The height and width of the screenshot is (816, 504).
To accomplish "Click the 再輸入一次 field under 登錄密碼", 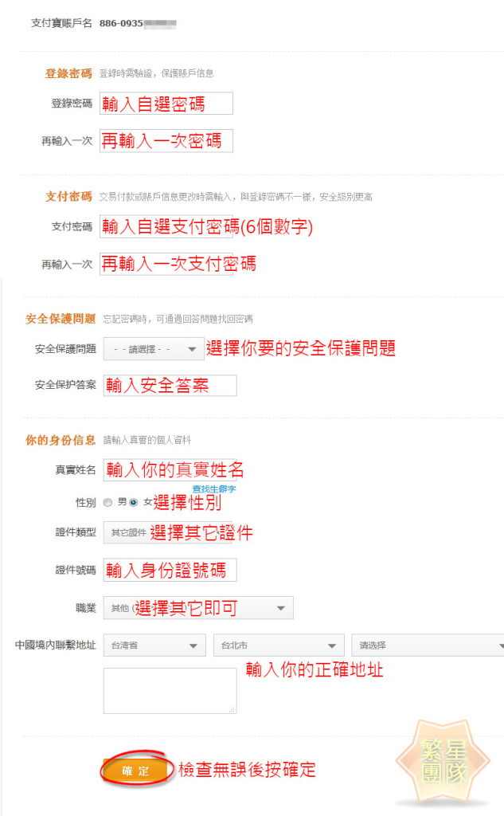I will (166, 141).
